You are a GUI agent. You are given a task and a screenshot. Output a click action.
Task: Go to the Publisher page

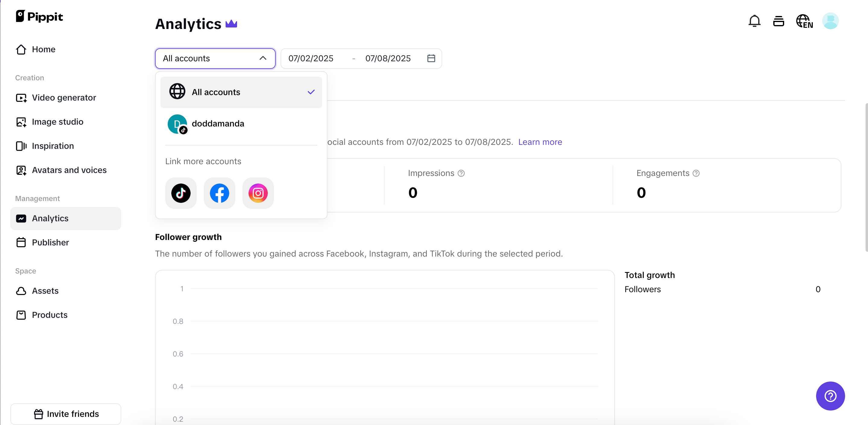51,242
